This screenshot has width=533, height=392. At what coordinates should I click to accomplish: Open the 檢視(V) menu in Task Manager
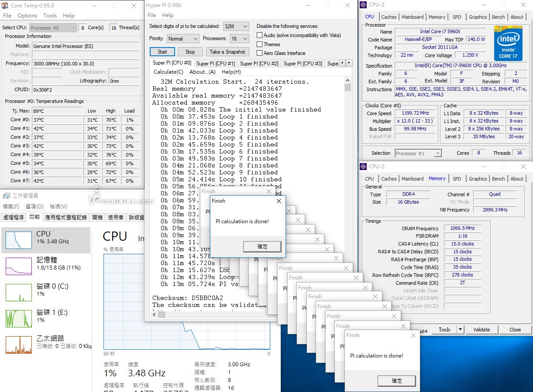click(58, 207)
